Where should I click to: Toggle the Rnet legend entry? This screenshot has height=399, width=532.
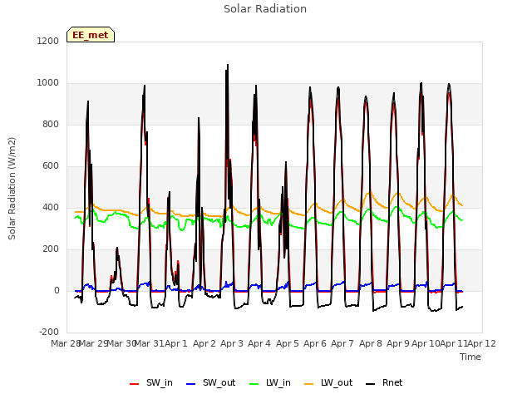coord(384,383)
